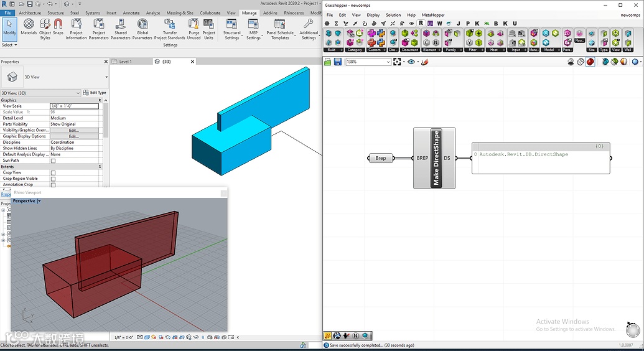Open Project Information
This screenshot has height=351, width=644.
(77, 29)
